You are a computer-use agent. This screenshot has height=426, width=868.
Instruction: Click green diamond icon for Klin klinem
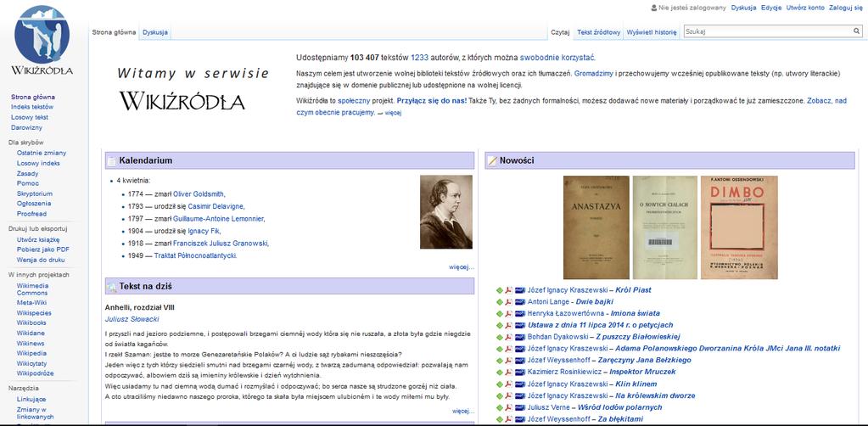(499, 384)
